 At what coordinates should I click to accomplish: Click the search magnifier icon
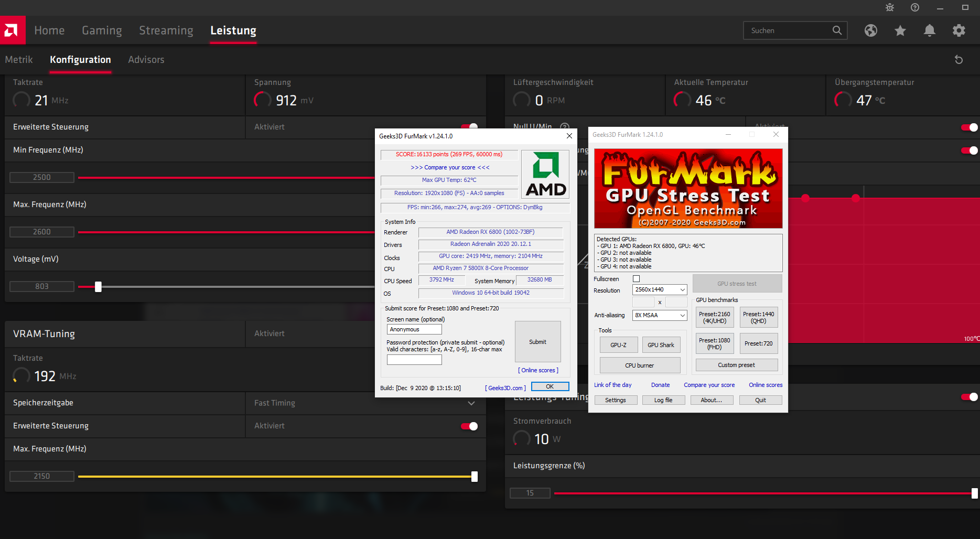[837, 30]
